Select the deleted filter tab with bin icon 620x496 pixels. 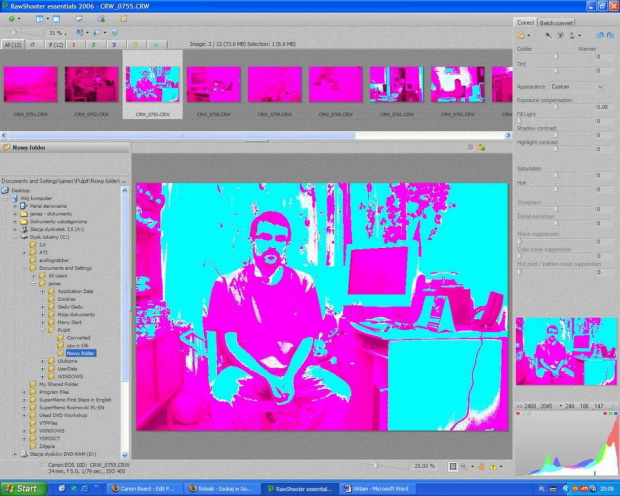click(156, 45)
